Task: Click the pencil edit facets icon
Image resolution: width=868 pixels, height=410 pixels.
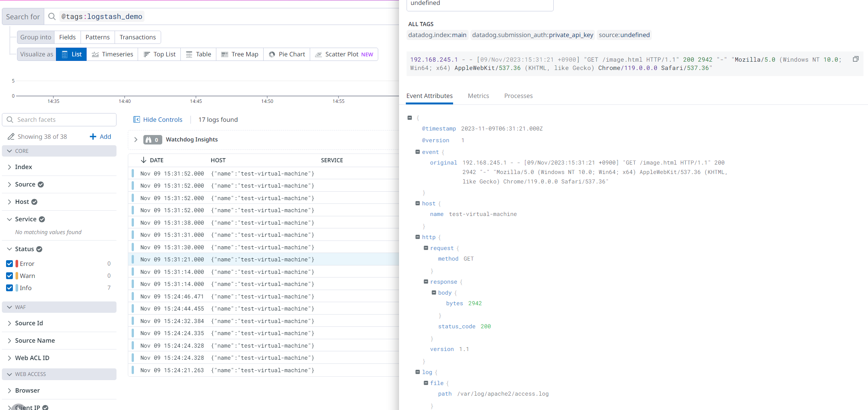Action: pyautogui.click(x=11, y=137)
